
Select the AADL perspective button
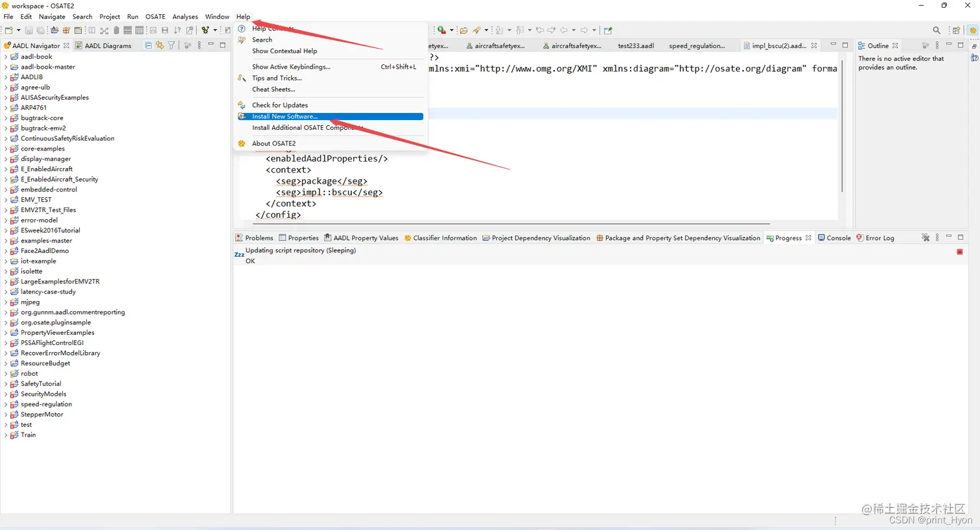973,30
